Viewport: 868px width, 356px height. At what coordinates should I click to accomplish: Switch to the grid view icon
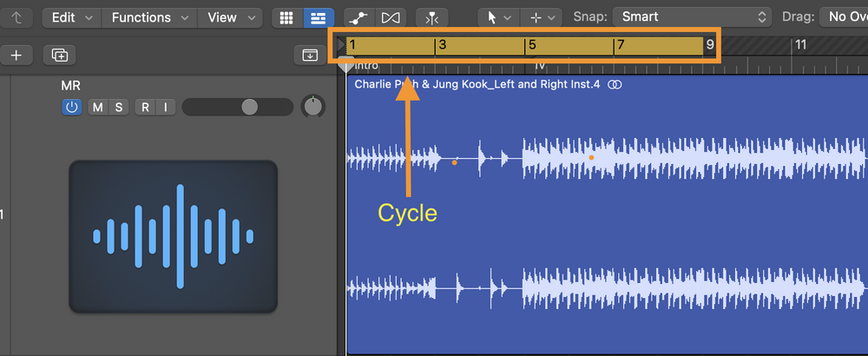[x=283, y=17]
